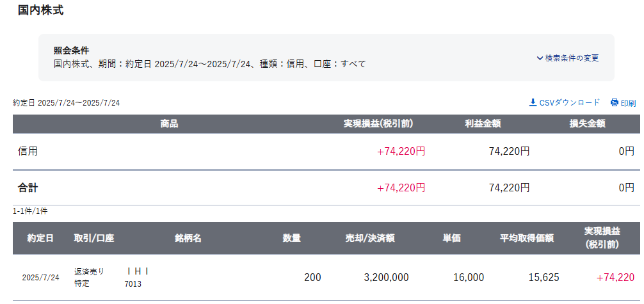The image size is (644, 304).
Task: Click the 売却/決済額 column header
Action: click(x=370, y=238)
